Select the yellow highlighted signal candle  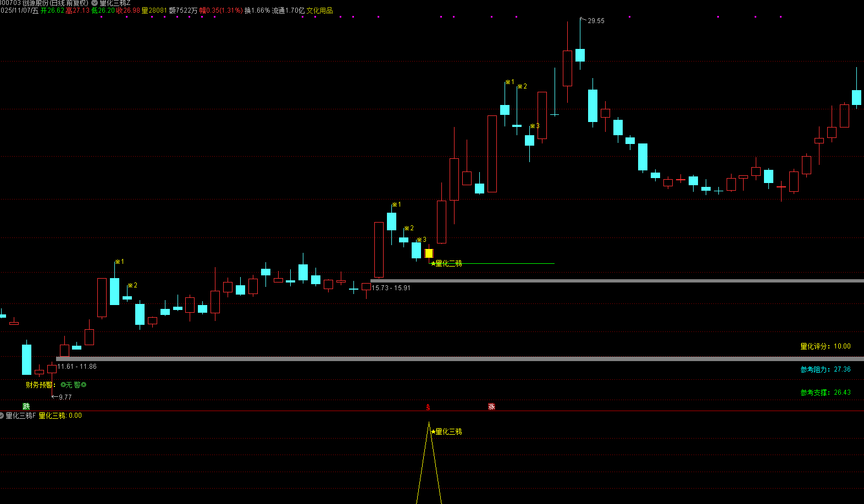429,253
